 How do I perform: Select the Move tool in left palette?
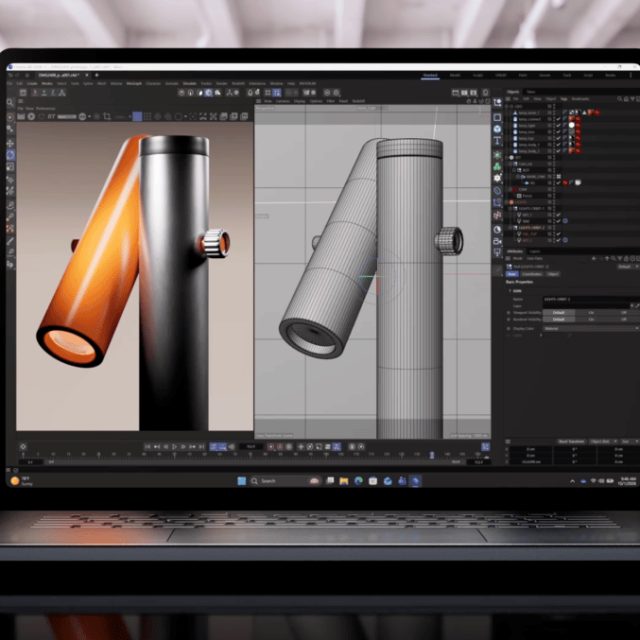coord(11,143)
